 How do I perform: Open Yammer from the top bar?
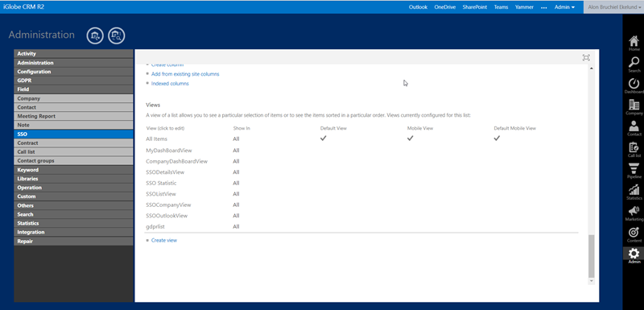524,7
